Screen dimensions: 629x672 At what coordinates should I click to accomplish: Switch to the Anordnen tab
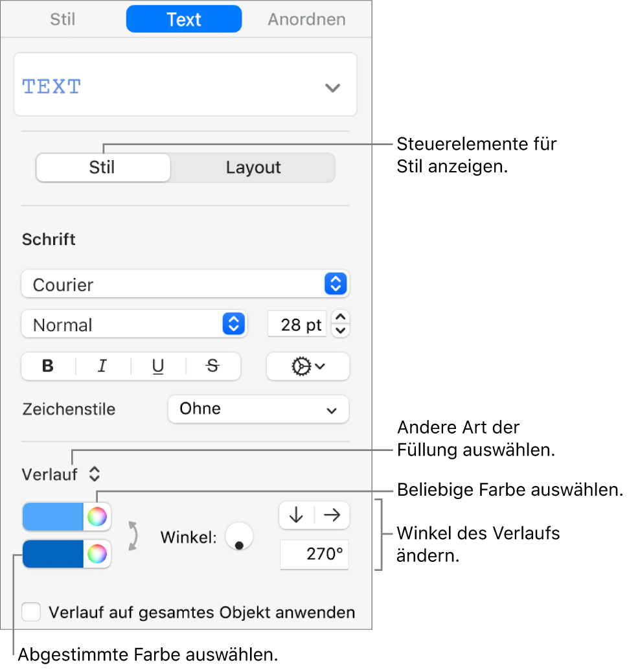[307, 19]
